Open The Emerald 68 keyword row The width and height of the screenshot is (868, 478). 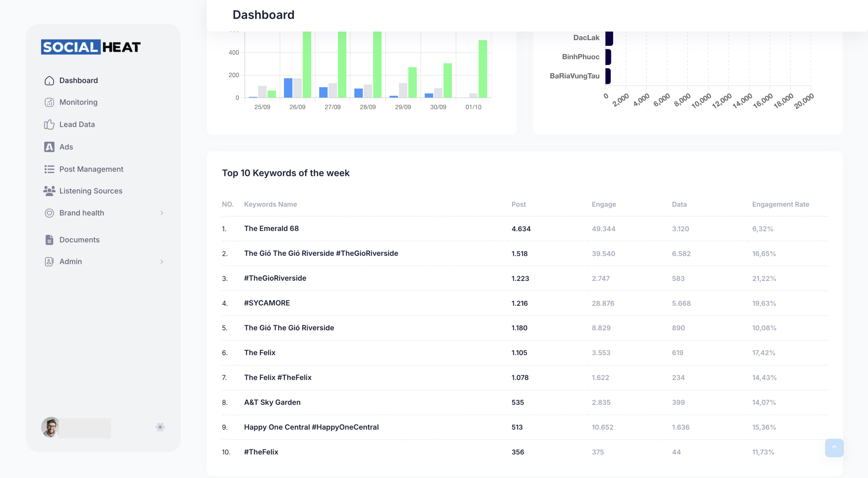tap(271, 229)
